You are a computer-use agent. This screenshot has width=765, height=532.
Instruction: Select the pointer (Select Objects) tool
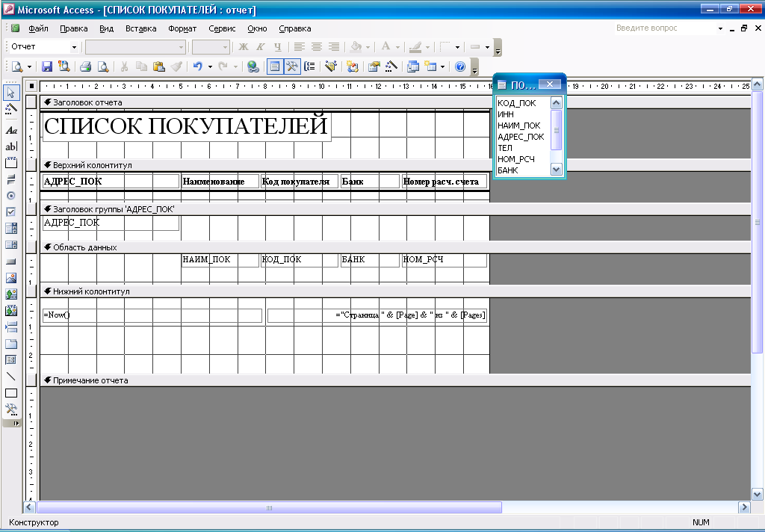coord(10,92)
